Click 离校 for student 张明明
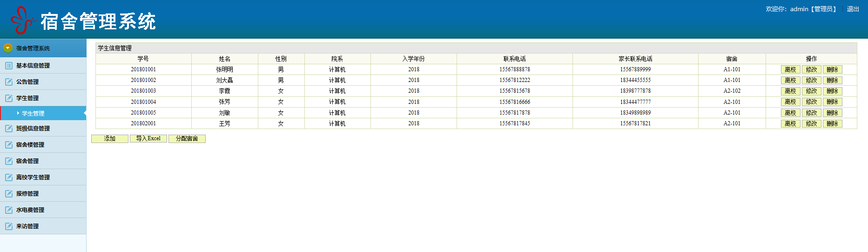 [x=791, y=70]
